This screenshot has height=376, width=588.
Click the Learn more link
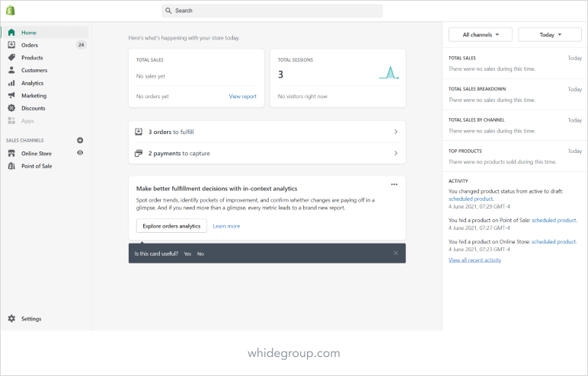pyautogui.click(x=226, y=226)
